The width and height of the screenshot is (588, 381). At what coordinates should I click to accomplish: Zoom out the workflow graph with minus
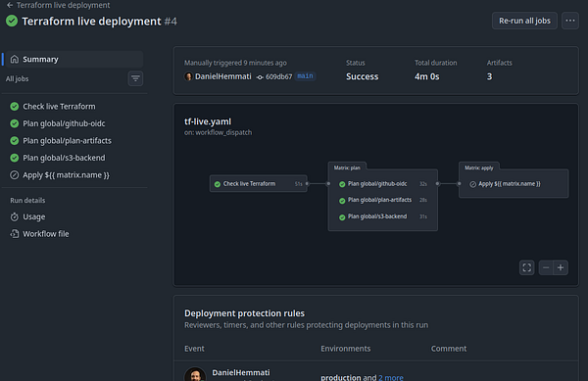[x=546, y=267]
